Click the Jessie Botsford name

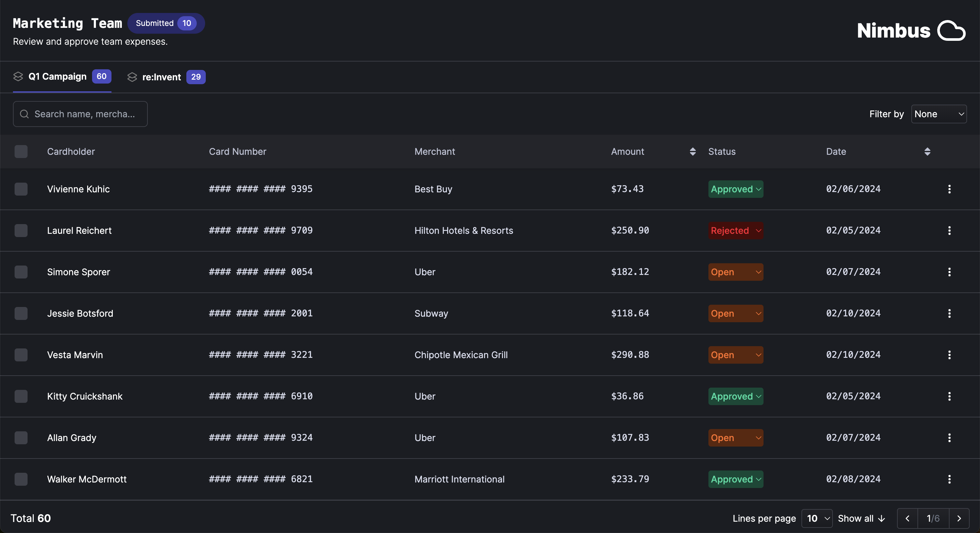pyautogui.click(x=80, y=313)
